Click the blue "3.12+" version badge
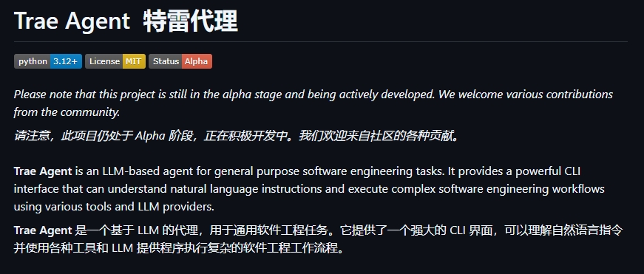644x274 pixels. coord(66,61)
